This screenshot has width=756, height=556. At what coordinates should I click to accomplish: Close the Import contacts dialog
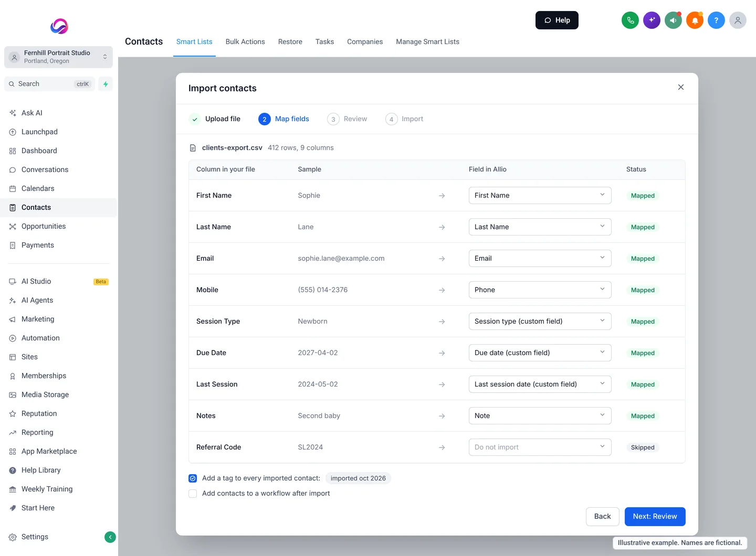[681, 87]
